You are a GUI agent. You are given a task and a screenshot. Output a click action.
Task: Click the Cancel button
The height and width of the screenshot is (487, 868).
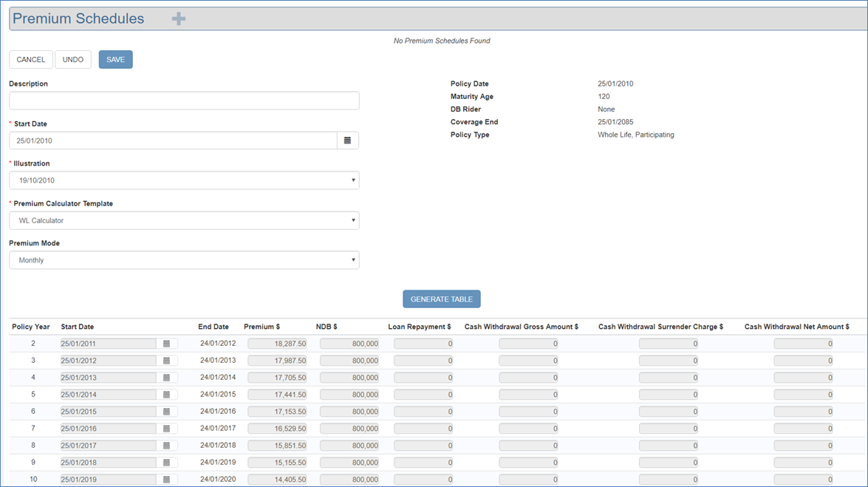coord(31,60)
